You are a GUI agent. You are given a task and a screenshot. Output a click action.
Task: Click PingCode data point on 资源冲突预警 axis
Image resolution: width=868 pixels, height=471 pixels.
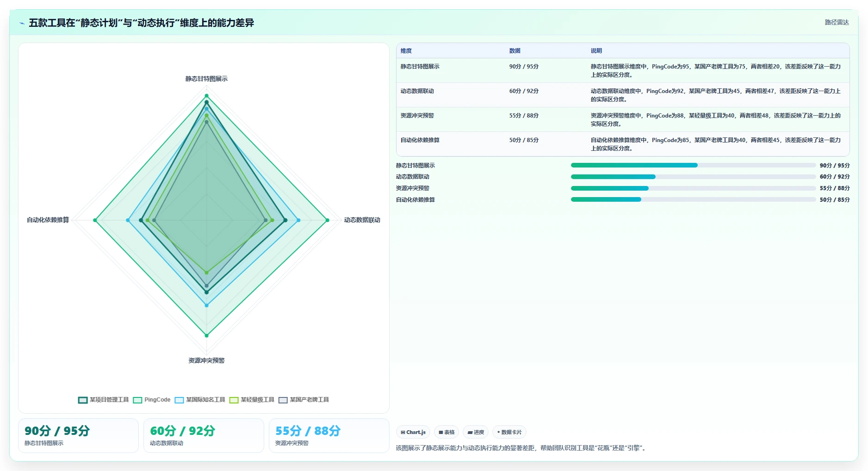206,335
